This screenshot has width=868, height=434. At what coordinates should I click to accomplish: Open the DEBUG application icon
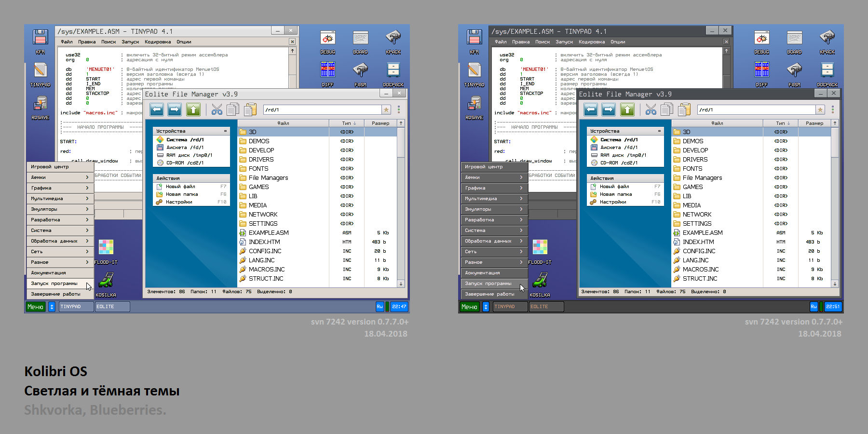[x=327, y=38]
